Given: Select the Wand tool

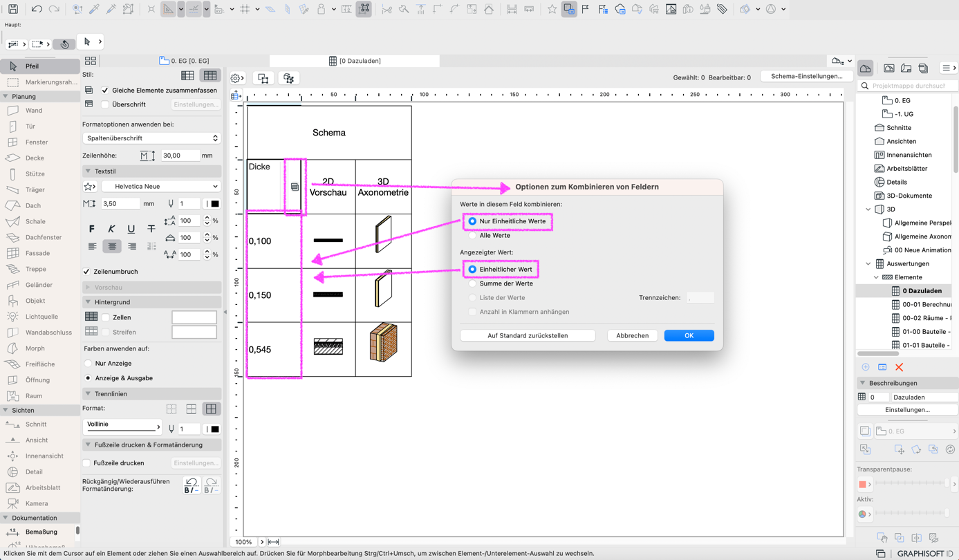Looking at the screenshot, I should [40, 111].
